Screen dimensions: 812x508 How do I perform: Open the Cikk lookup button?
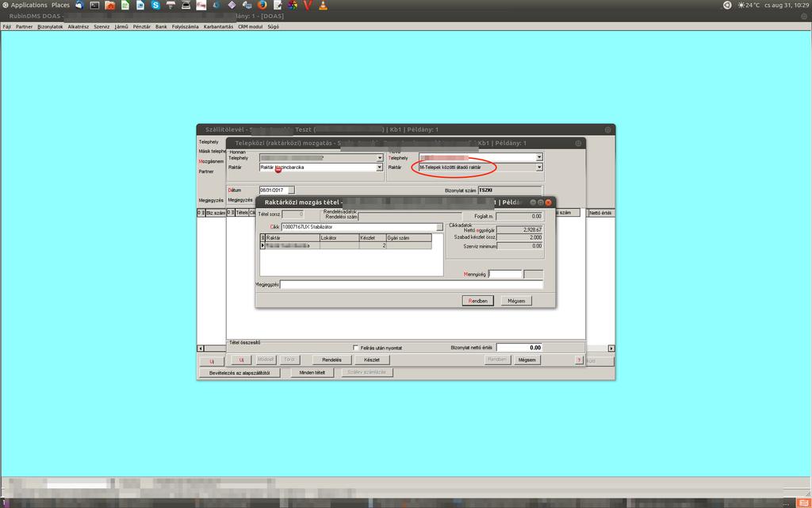coord(439,227)
